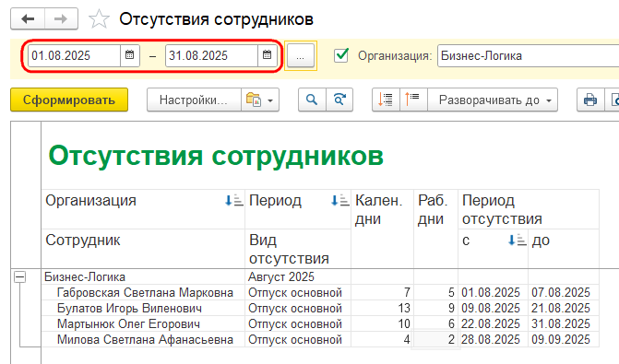Viewport: 619px width, 364px height.
Task: Sort by absence start date 'с' icon
Action: pyautogui.click(x=517, y=240)
